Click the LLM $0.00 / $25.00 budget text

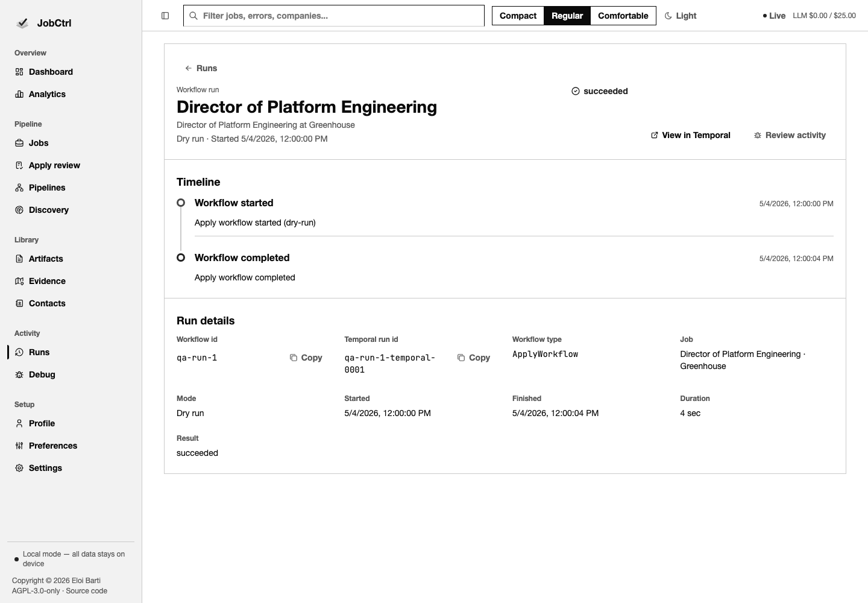824,16
